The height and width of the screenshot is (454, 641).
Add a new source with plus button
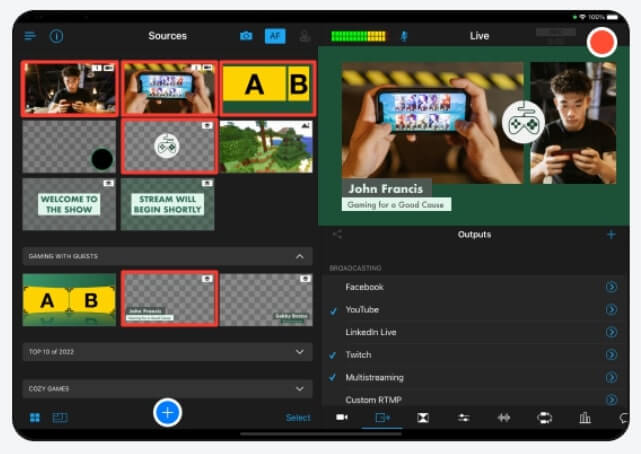pyautogui.click(x=168, y=413)
